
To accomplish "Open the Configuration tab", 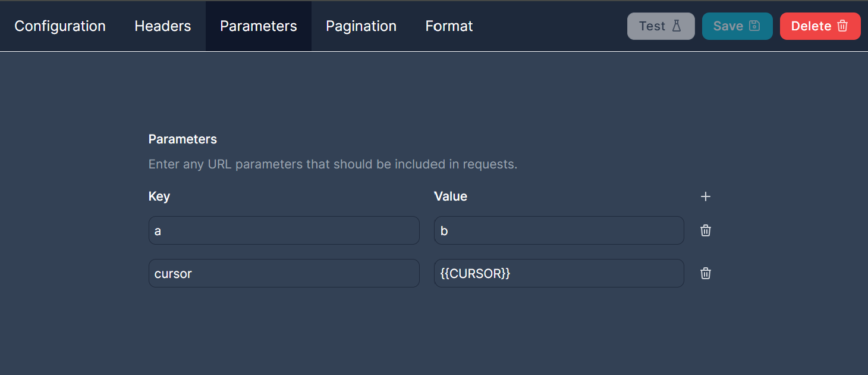I will pos(60,26).
